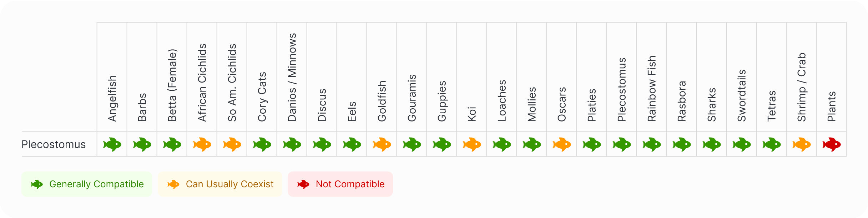
Task: Click the orange fish under Goldfish
Action: pyautogui.click(x=382, y=144)
